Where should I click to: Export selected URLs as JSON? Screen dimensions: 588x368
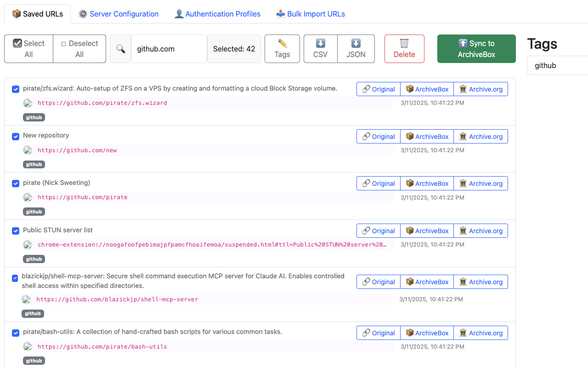pyautogui.click(x=356, y=48)
